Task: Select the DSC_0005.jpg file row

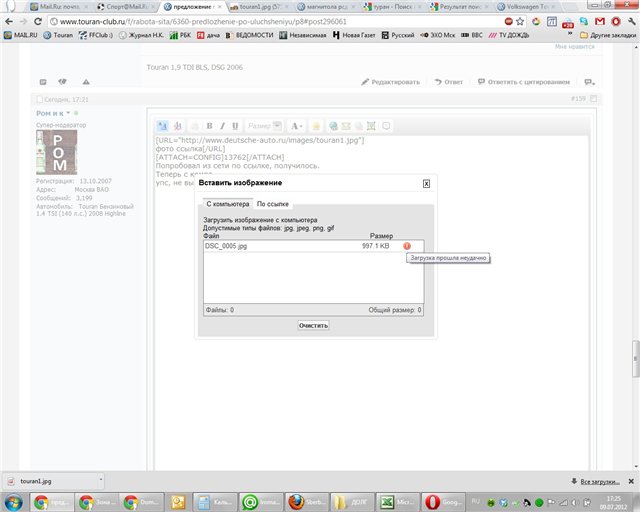Action: pyautogui.click(x=313, y=246)
